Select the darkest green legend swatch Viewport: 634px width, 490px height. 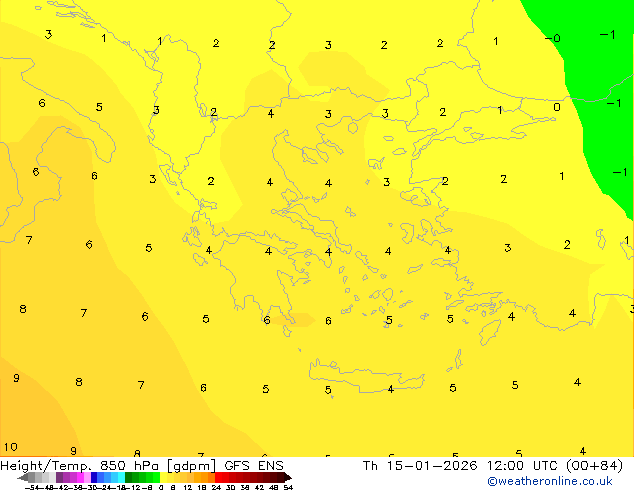(128, 477)
